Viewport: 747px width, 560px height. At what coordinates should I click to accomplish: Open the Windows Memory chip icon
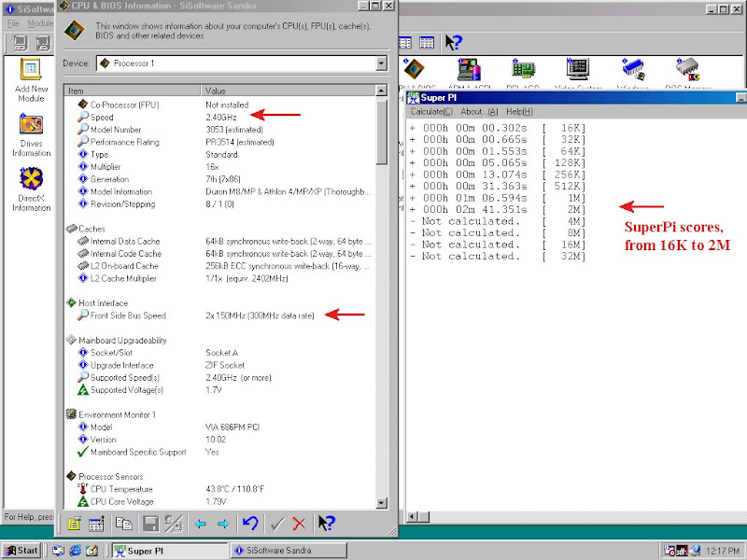[633, 69]
